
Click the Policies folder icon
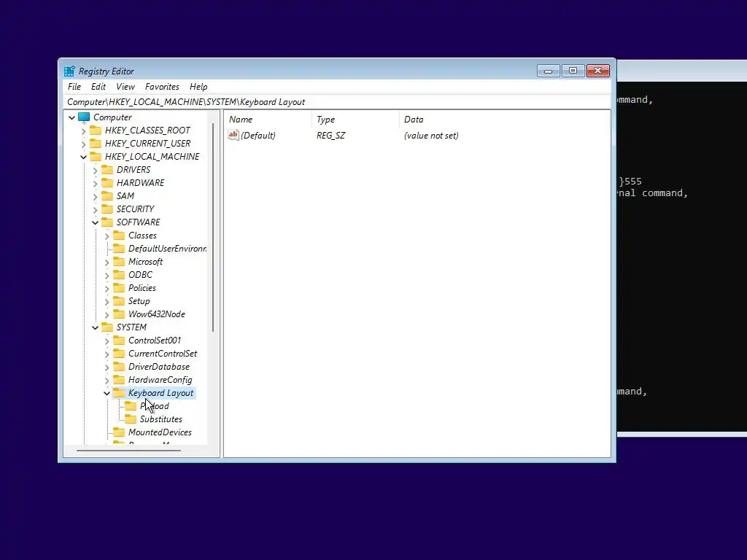tap(119, 288)
